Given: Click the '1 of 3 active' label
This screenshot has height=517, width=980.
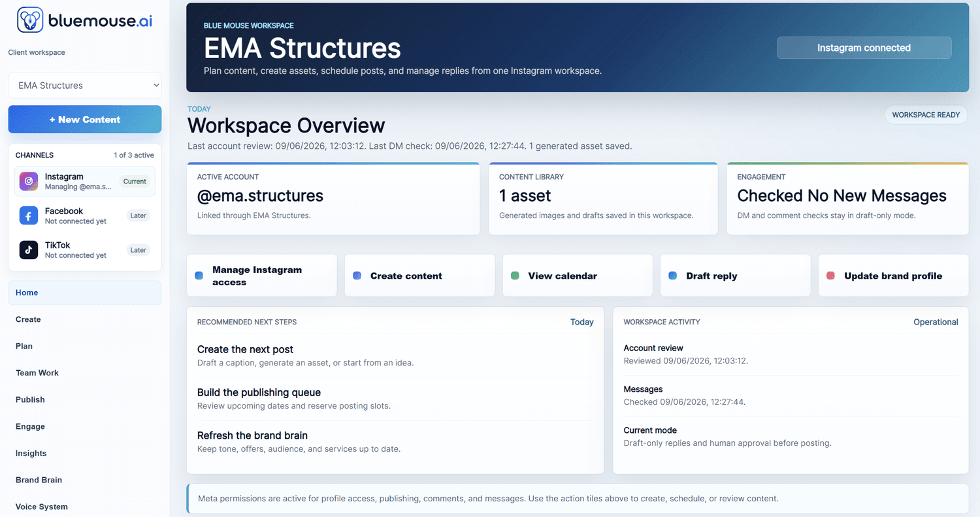Looking at the screenshot, I should [134, 155].
